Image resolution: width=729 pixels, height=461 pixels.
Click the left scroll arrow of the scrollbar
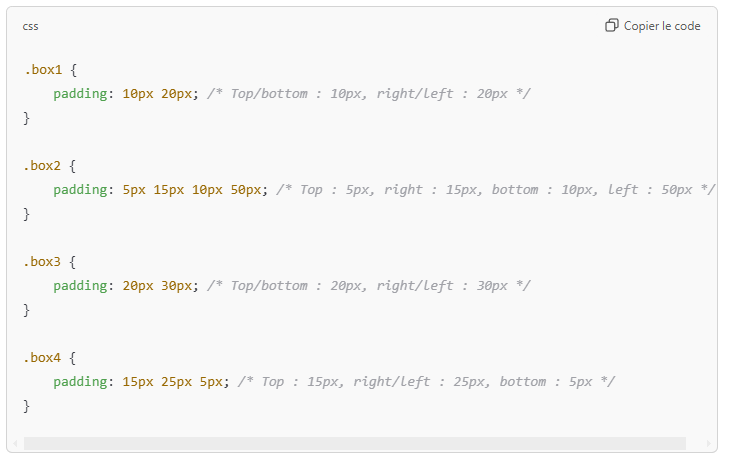click(15, 443)
